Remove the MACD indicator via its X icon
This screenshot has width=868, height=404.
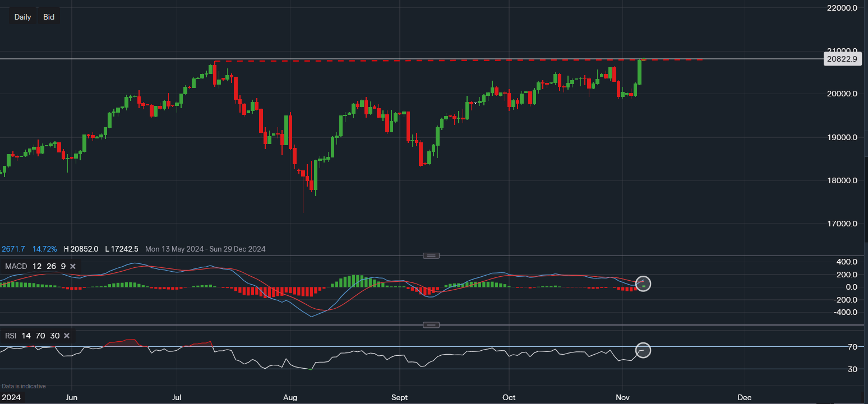[x=72, y=266]
